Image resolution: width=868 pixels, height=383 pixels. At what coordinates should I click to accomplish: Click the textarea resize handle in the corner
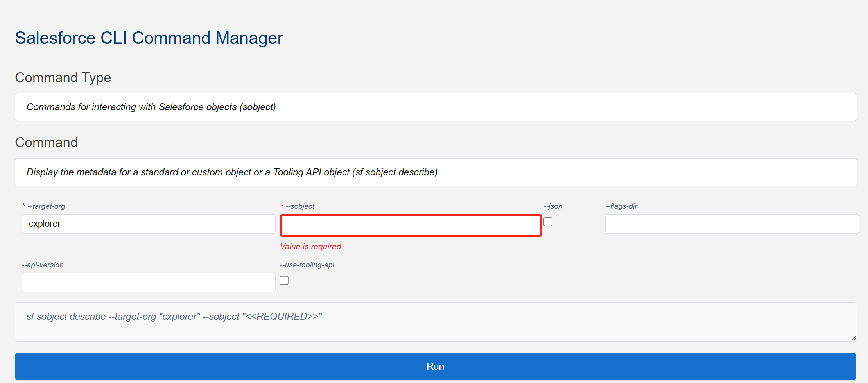(x=853, y=338)
